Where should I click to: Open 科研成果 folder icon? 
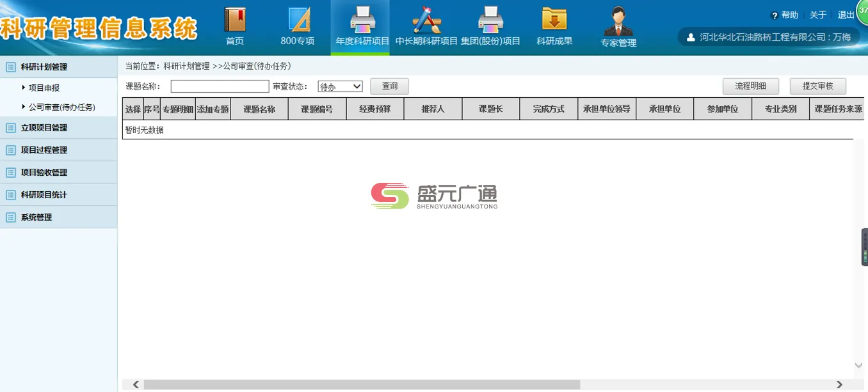pyautogui.click(x=554, y=19)
